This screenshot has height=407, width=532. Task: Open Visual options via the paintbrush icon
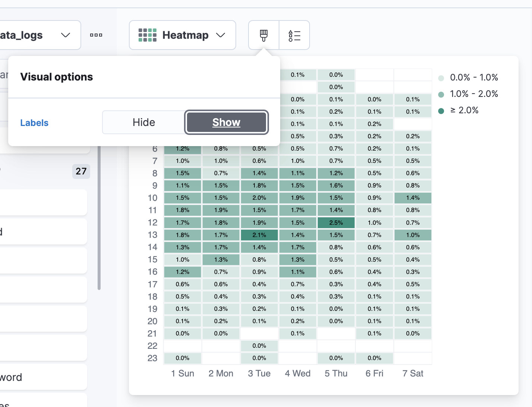coord(264,35)
